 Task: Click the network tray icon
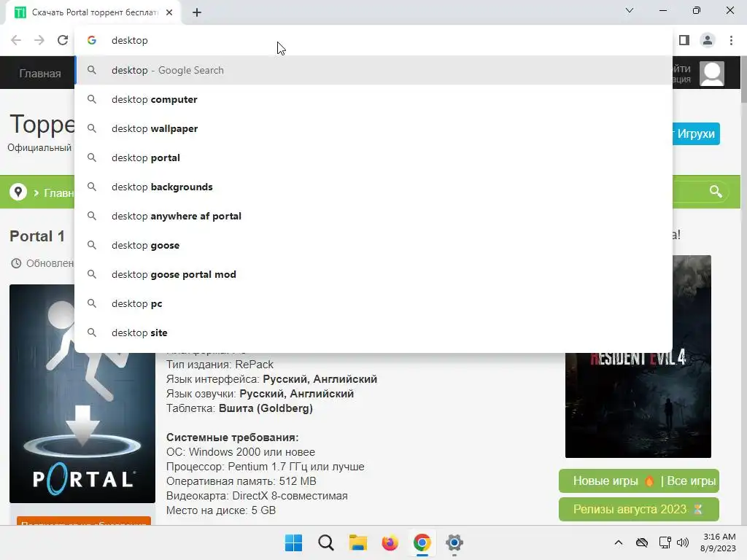665,542
